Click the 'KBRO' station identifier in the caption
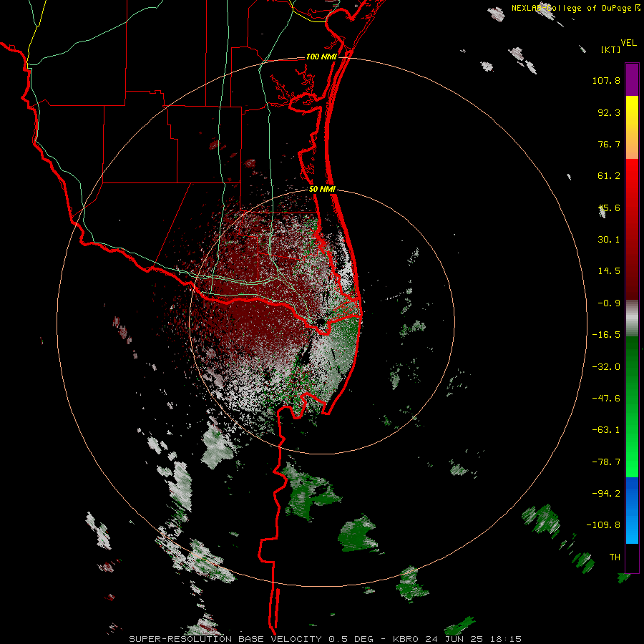The width and height of the screenshot is (644, 644). 406,639
